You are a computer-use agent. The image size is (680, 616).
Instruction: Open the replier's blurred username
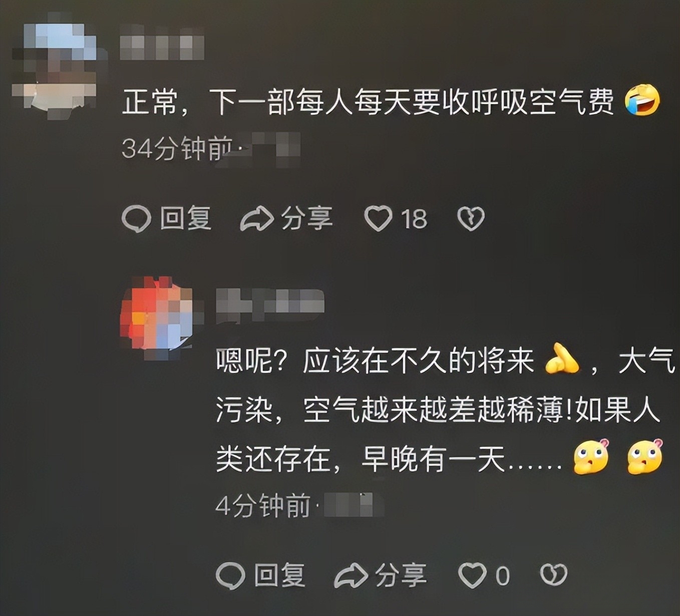270,303
